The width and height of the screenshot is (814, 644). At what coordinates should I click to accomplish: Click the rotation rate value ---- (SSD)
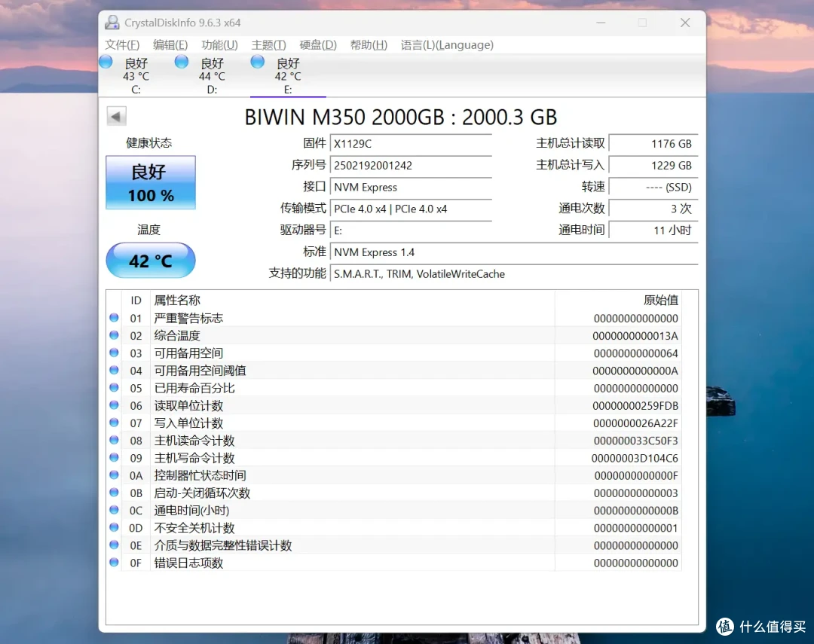pos(653,188)
